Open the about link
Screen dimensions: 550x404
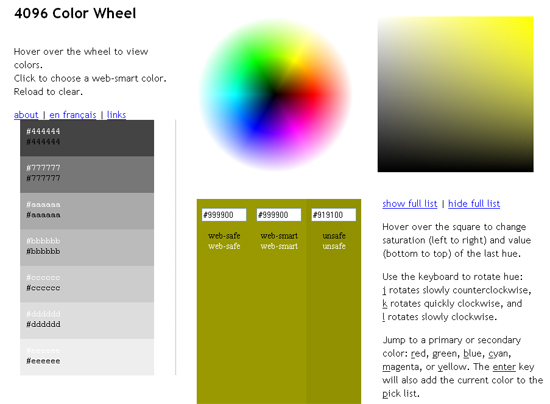(26, 115)
